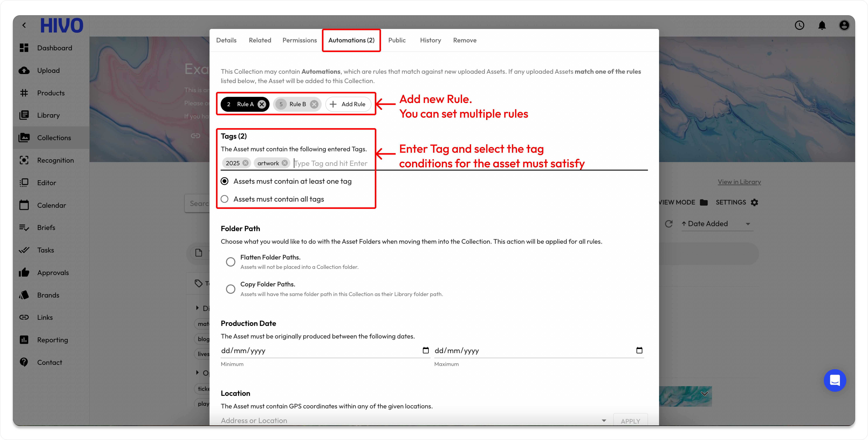The width and height of the screenshot is (868, 440).
Task: Switch to the Permissions tab
Action: (299, 40)
